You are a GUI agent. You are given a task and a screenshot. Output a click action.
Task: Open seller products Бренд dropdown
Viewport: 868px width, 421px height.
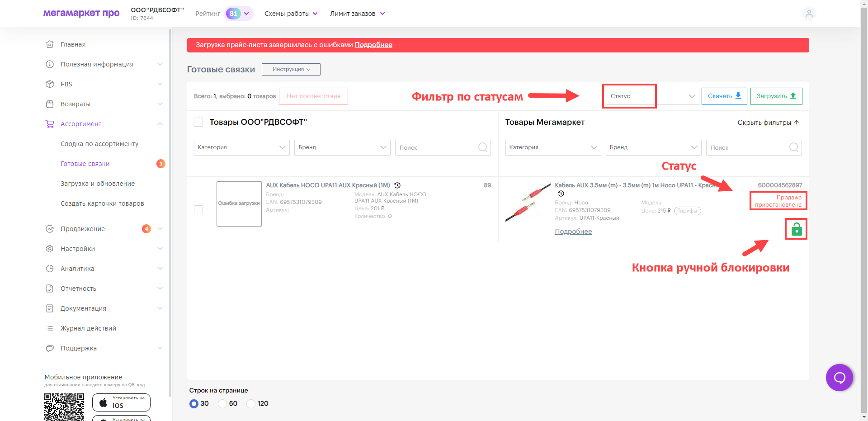342,147
